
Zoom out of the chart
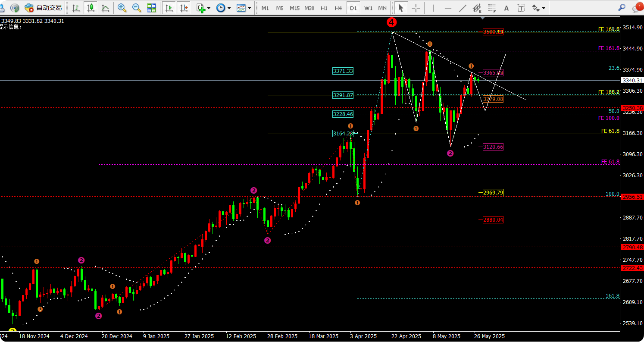click(137, 8)
